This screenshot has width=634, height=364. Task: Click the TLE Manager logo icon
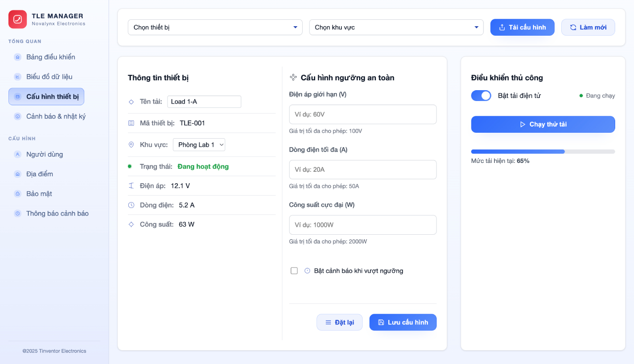coord(17,19)
